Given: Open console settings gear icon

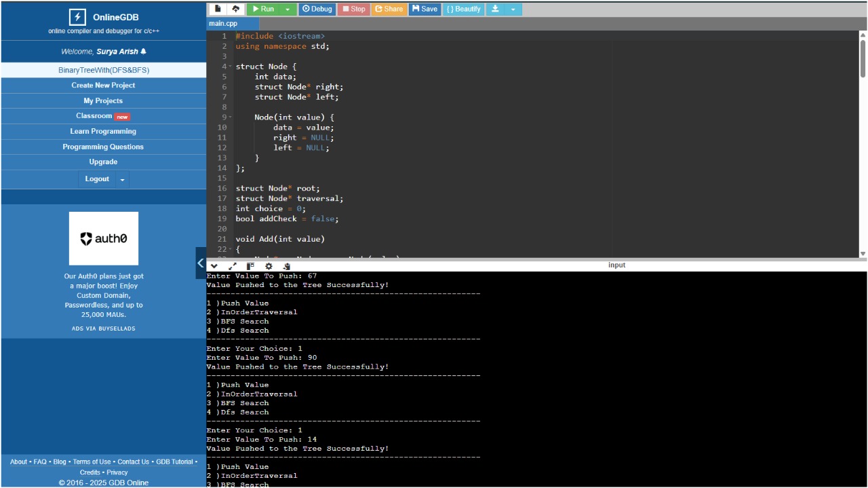Looking at the screenshot, I should (x=269, y=266).
